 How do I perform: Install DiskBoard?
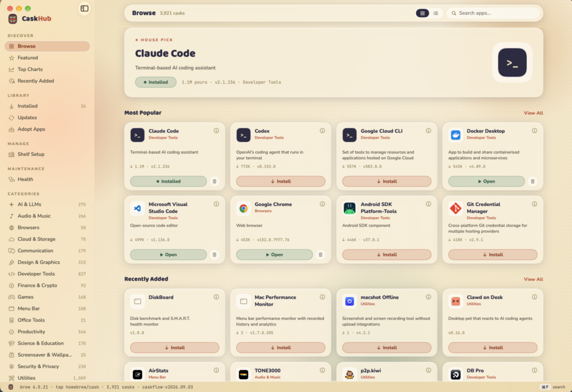[x=175, y=347]
